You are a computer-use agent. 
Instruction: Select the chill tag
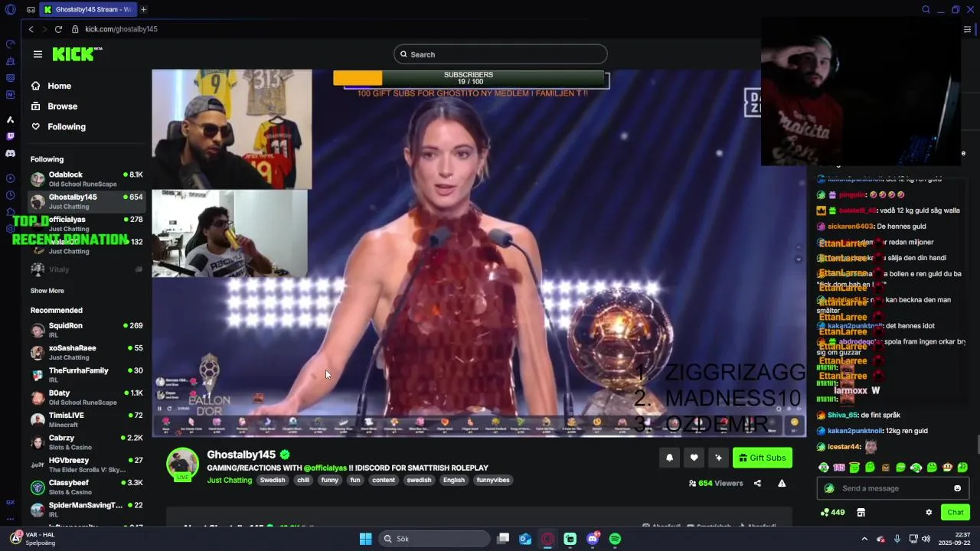click(303, 480)
